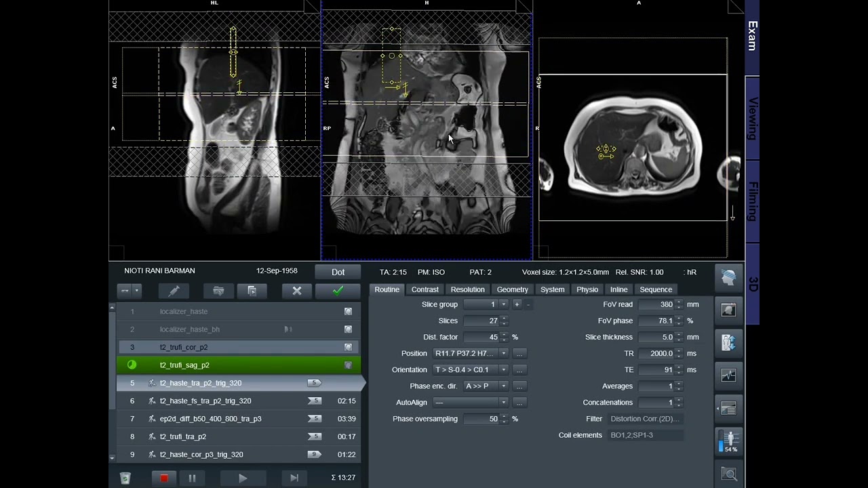The height and width of the screenshot is (488, 868).
Task: Open the Geometry tab
Action: 512,289
